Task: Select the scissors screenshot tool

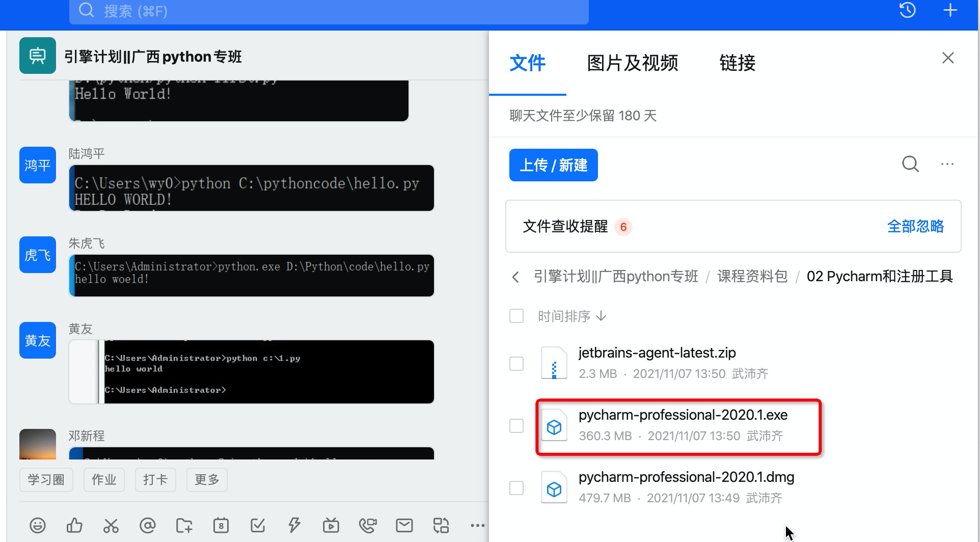Action: point(111,525)
